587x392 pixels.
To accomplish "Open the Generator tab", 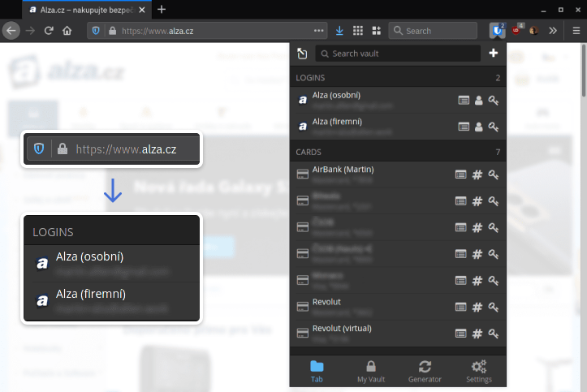I will [425, 371].
